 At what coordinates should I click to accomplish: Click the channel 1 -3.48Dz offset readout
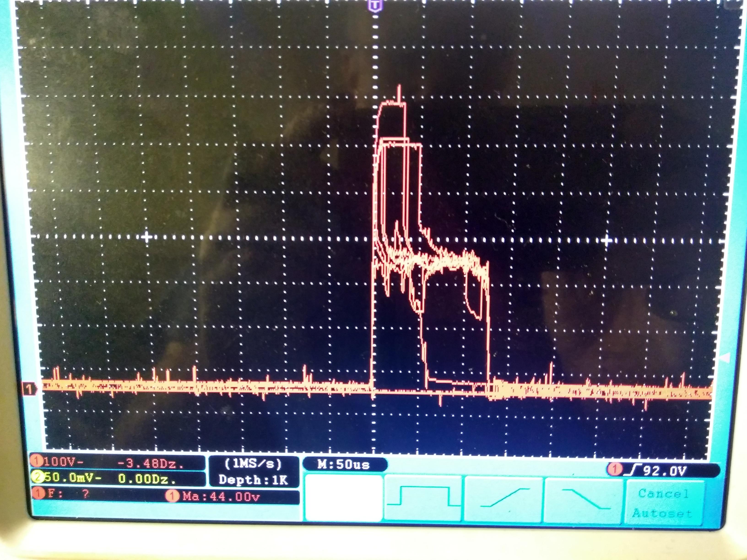(x=151, y=463)
